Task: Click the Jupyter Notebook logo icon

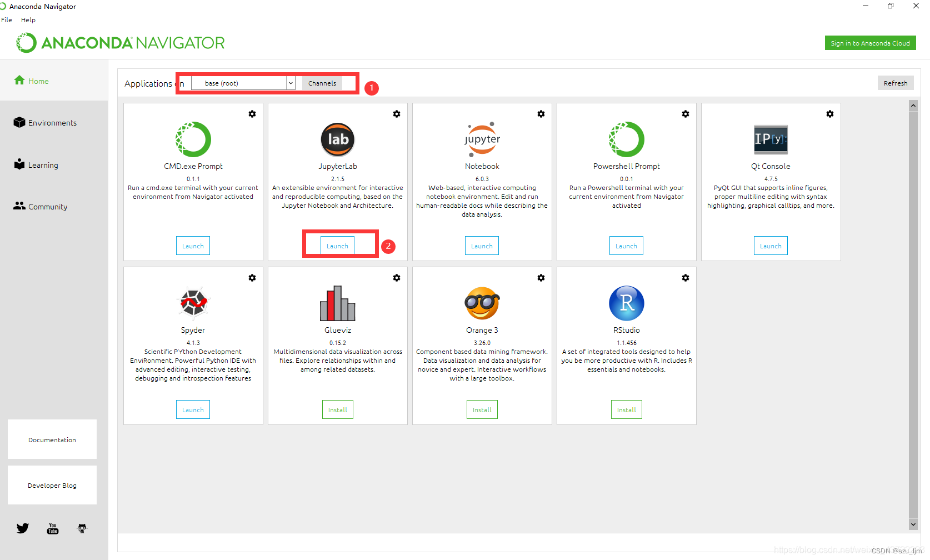Action: click(x=482, y=139)
